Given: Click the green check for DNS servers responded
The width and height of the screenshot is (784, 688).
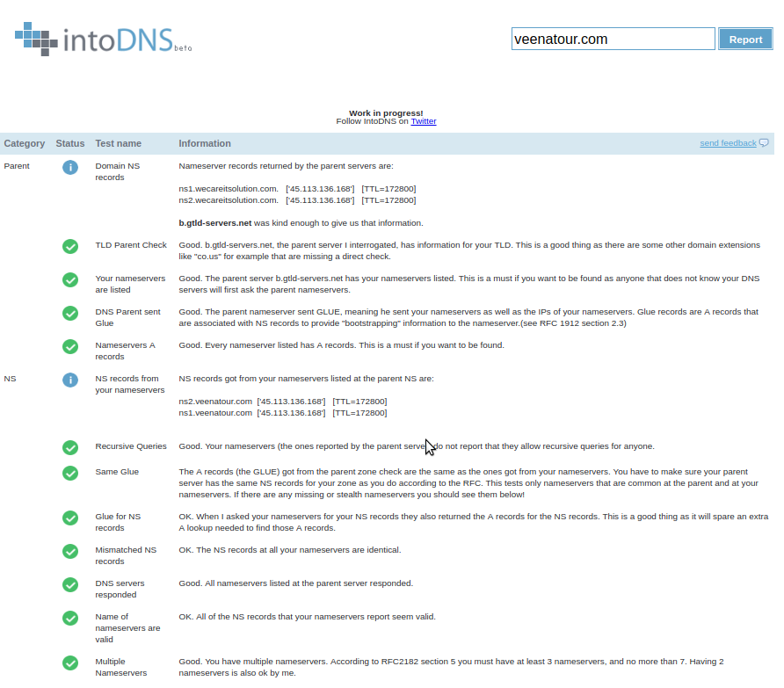Looking at the screenshot, I should pos(70,584).
